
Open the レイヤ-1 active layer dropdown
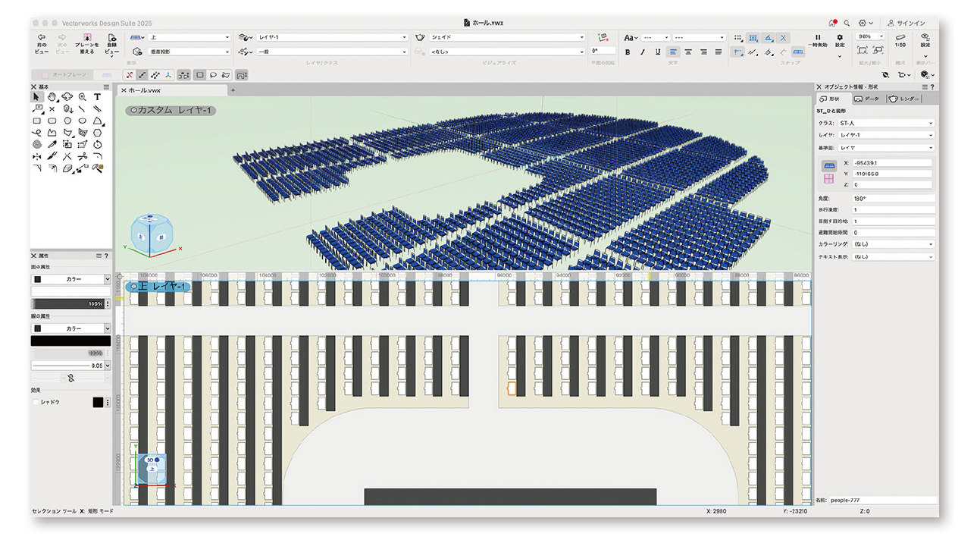point(332,37)
